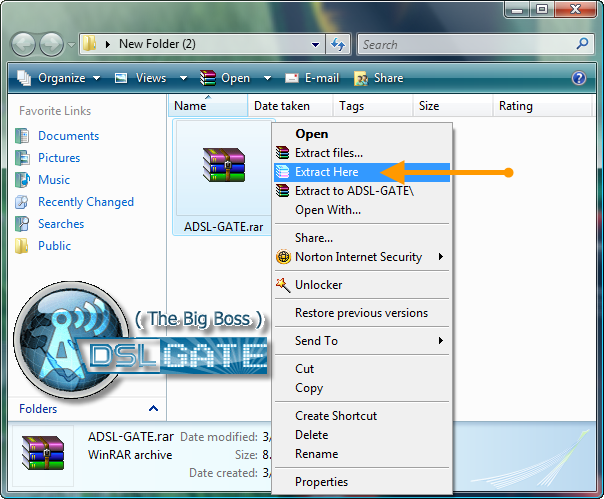
Task: Expand the Folders pane chevron
Action: (x=153, y=408)
